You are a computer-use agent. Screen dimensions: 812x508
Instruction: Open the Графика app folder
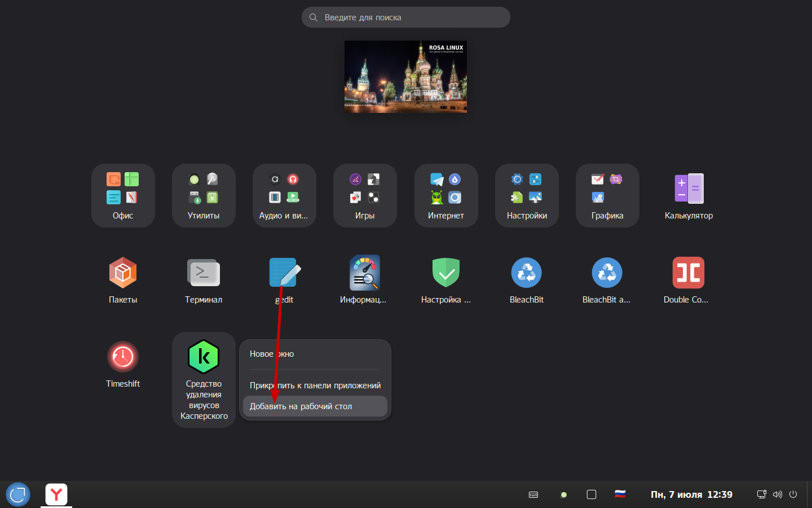tap(607, 195)
